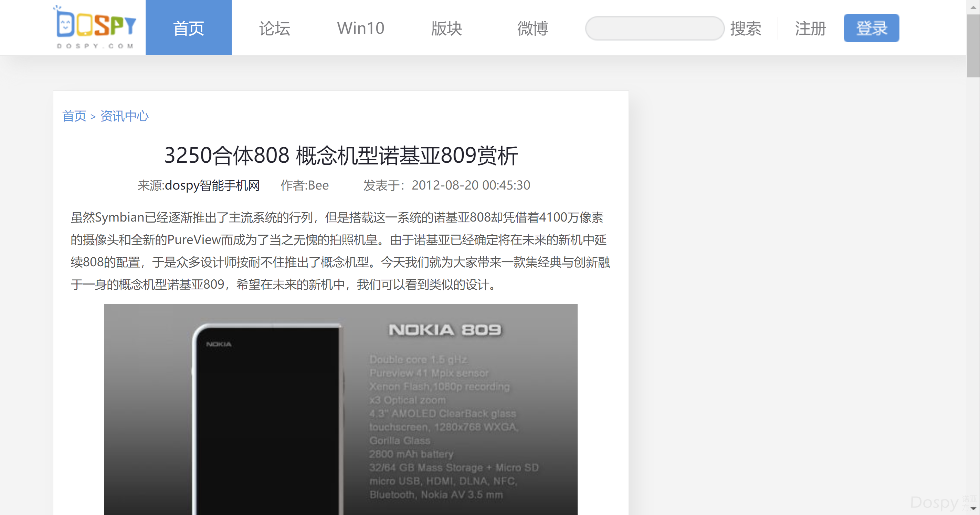Click the scrollbar down arrow
The width and height of the screenshot is (980, 515).
973,508
